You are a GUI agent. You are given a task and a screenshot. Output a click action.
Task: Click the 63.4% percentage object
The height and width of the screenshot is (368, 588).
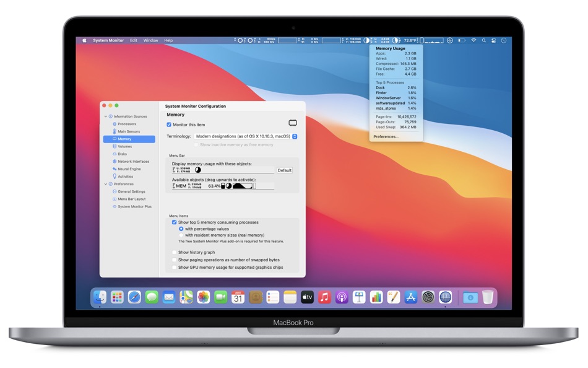pyautogui.click(x=214, y=186)
